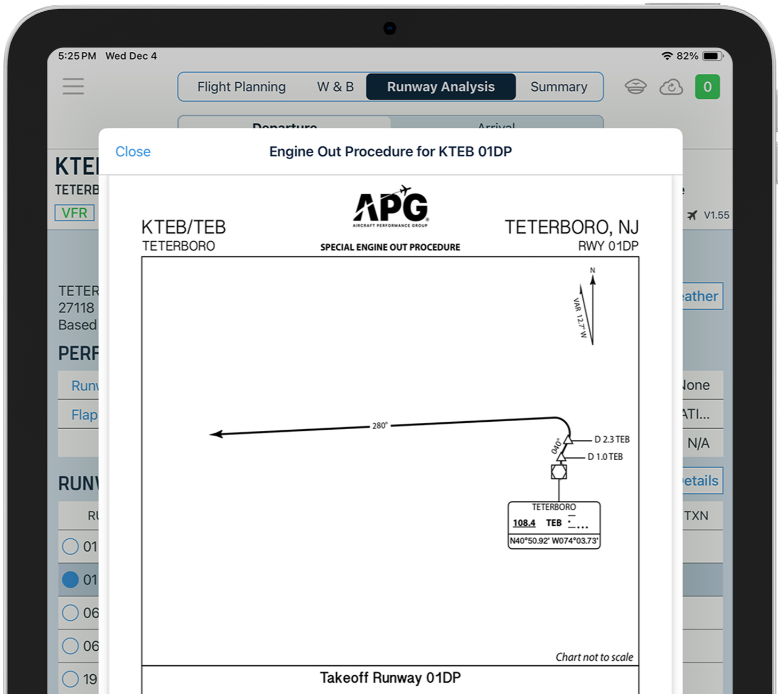
Task: Tap the 'D 1.0 TEB' label
Action: click(605, 457)
